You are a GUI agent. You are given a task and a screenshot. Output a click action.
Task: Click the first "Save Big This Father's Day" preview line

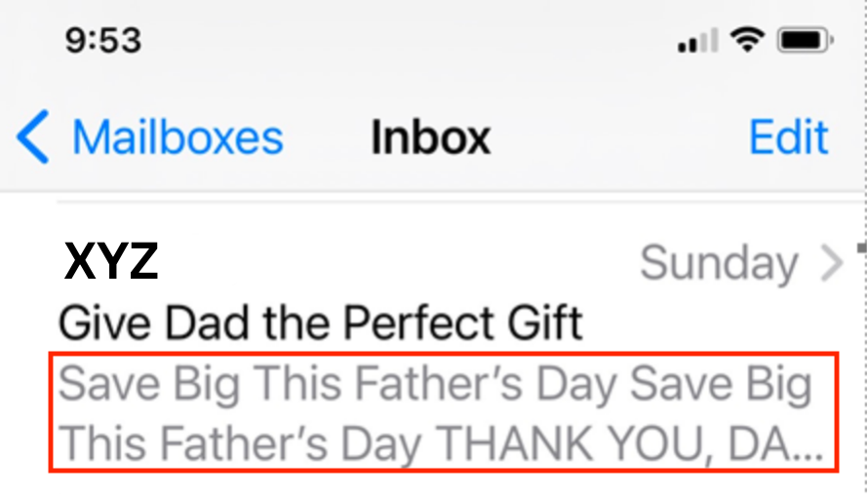[x=338, y=385]
